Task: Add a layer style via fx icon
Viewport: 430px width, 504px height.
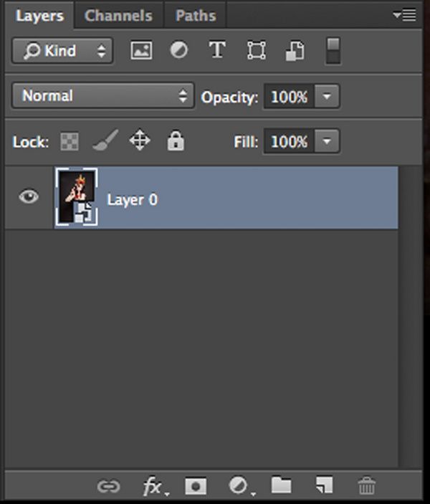Action: tap(153, 487)
